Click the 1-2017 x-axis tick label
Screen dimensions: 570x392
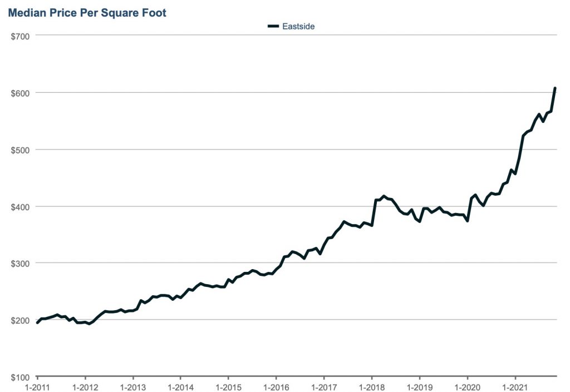pos(323,386)
